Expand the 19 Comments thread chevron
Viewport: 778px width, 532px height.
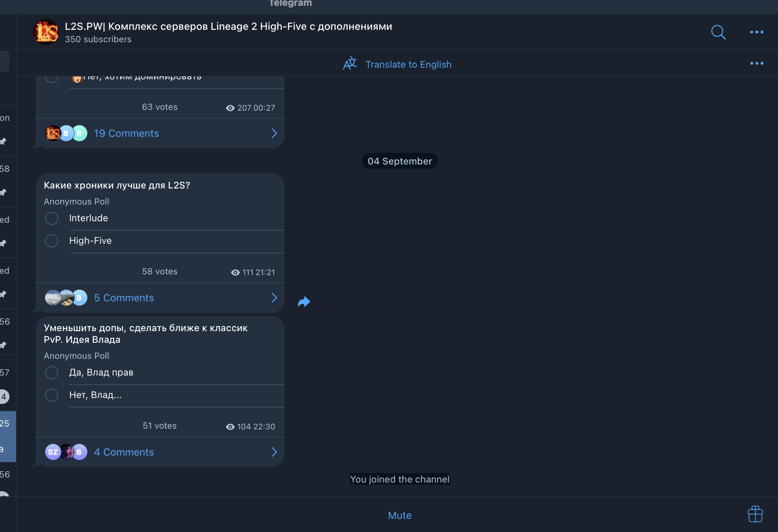[x=274, y=134]
